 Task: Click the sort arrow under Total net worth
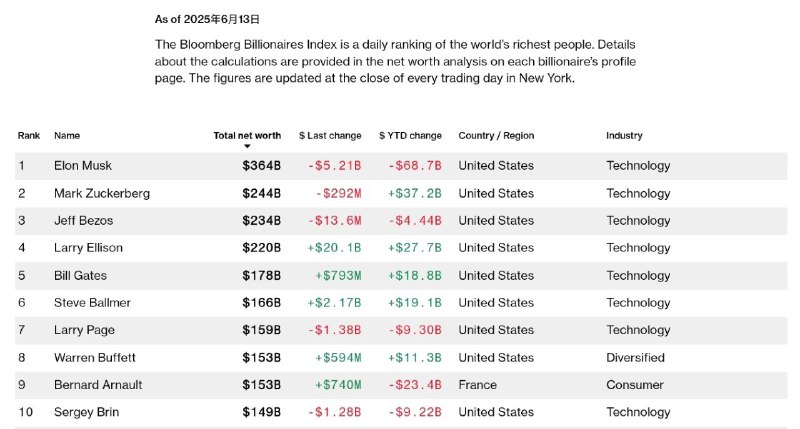pyautogui.click(x=247, y=146)
